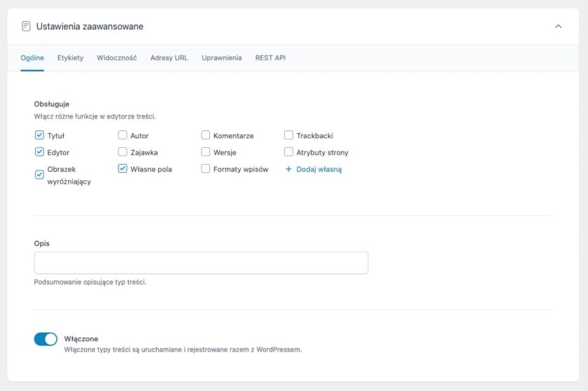Tick the Wersje checkbox
Viewport: 588px width, 391px height.
pos(206,152)
